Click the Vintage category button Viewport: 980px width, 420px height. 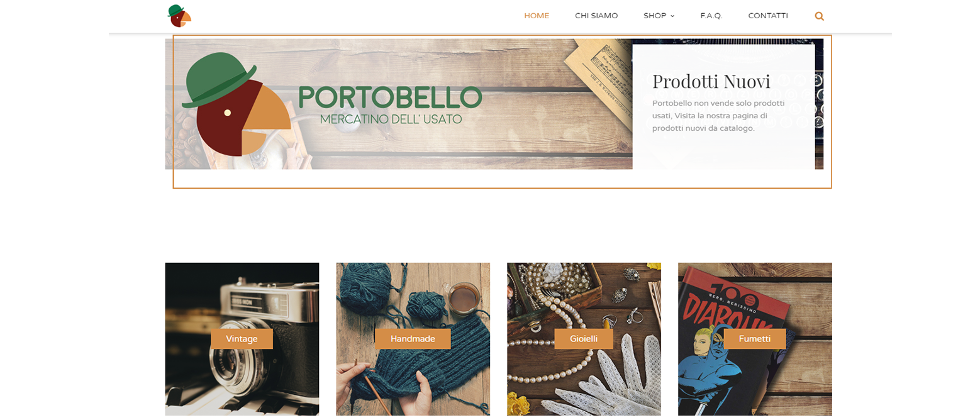[242, 339]
